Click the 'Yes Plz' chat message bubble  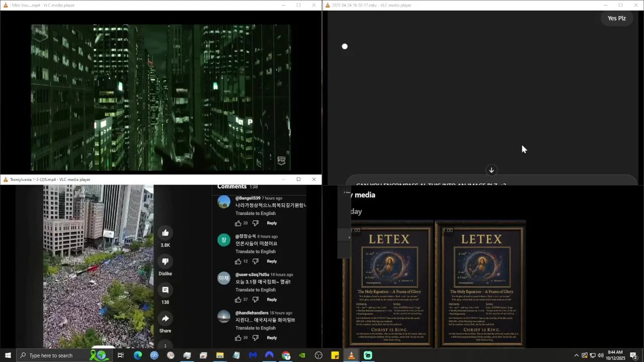616,18
